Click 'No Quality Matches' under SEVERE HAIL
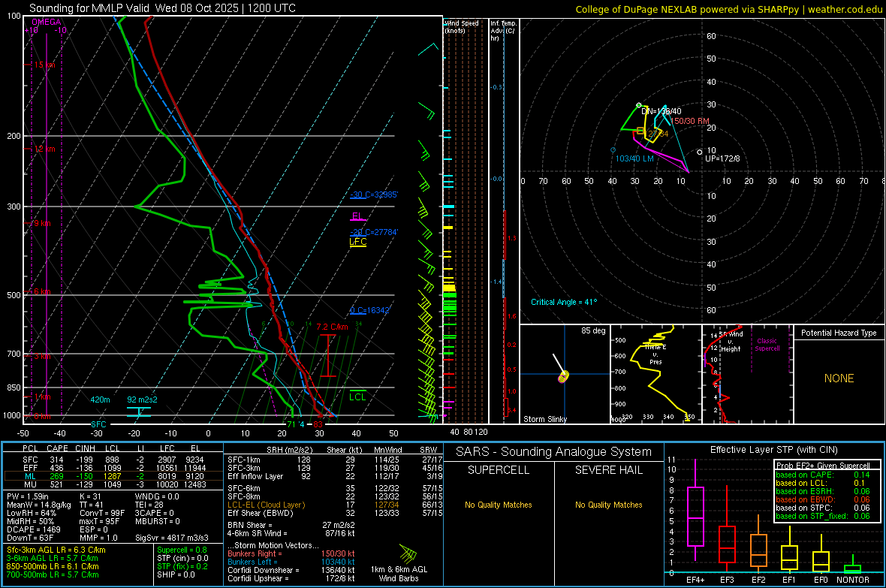Viewport: 886px width, 588px height. (x=608, y=505)
